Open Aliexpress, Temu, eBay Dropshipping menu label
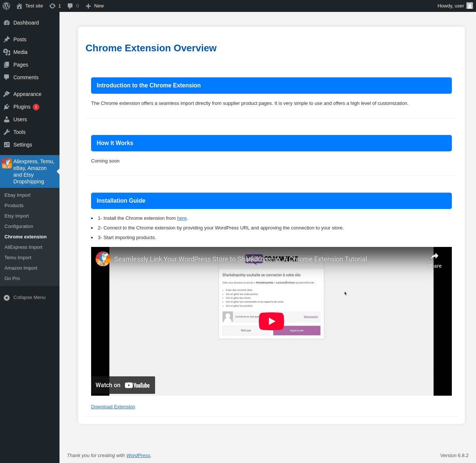The width and height of the screenshot is (476, 463). pos(34,171)
